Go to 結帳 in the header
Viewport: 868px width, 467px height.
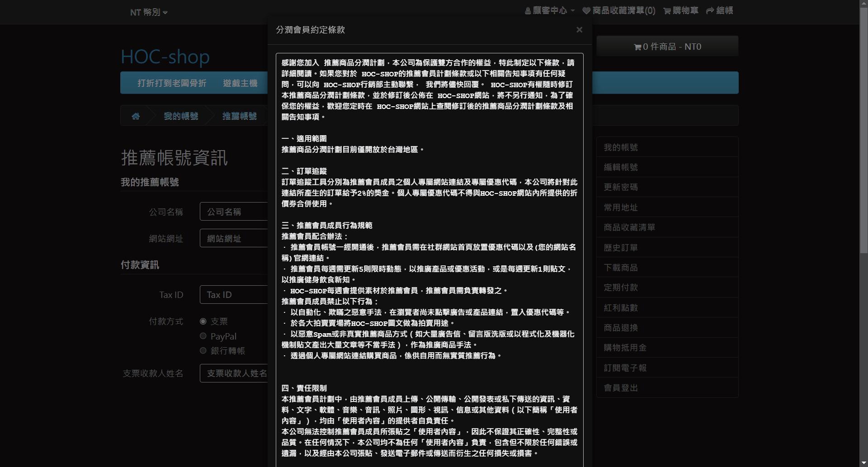(x=719, y=10)
